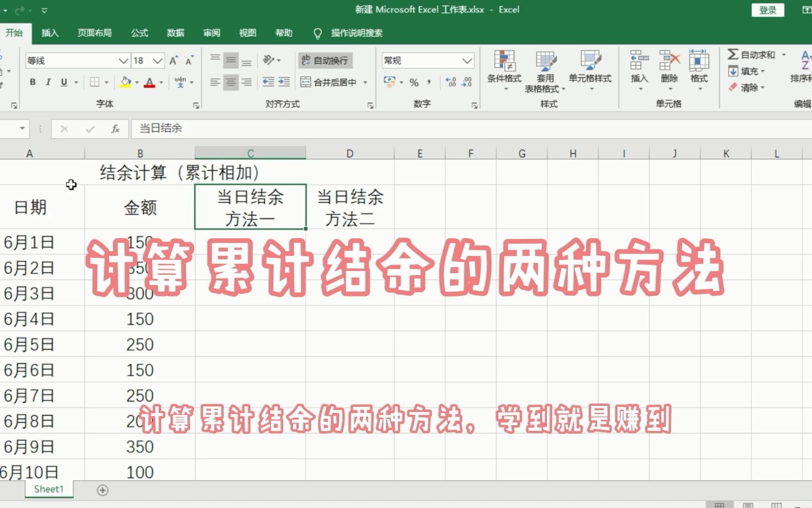
Task: Decrease indent
Action: pos(268,82)
